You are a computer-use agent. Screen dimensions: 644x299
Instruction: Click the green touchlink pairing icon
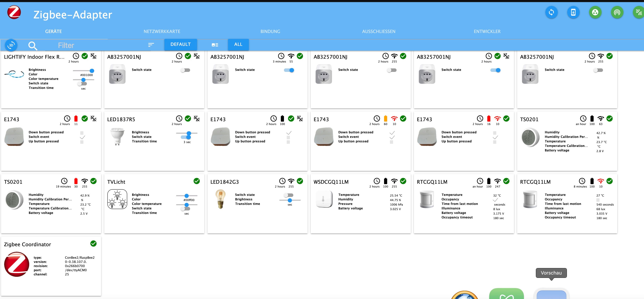(639, 12)
